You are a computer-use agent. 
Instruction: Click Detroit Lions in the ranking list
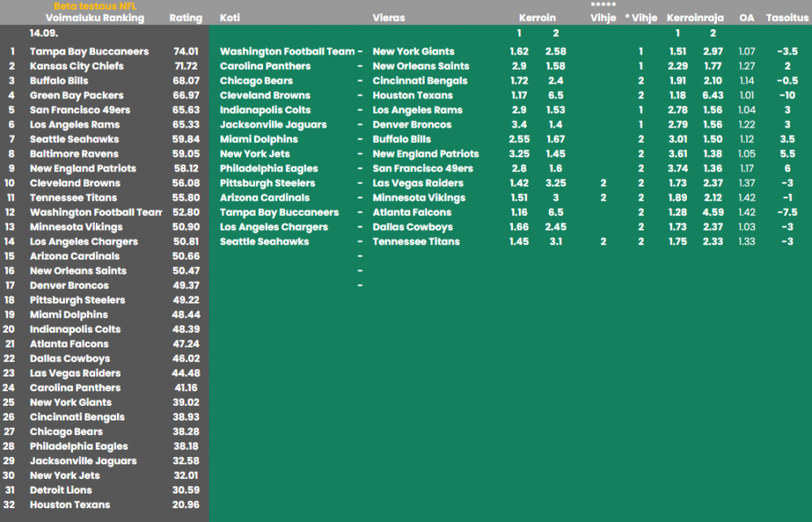pos(61,490)
